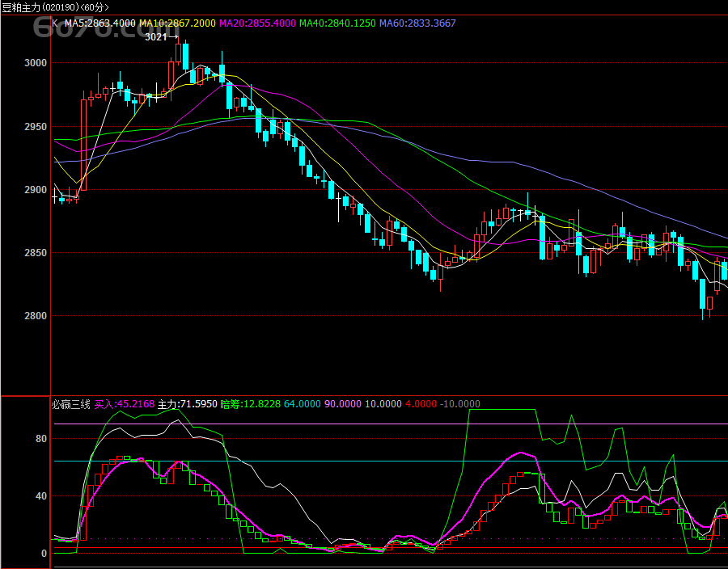
Task: Select the MA5 moving average label
Action: [99, 23]
